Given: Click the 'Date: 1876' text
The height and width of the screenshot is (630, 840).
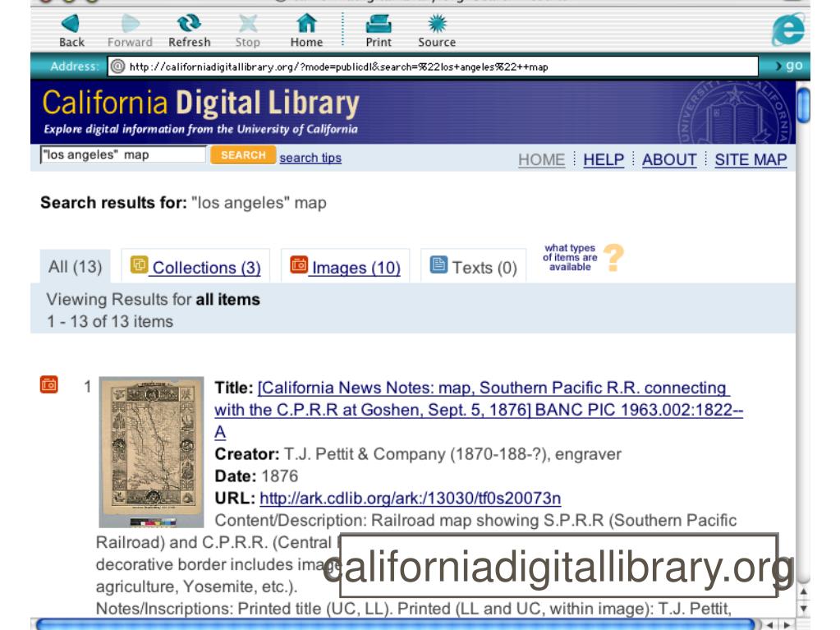Looking at the screenshot, I should pyautogui.click(x=256, y=476).
